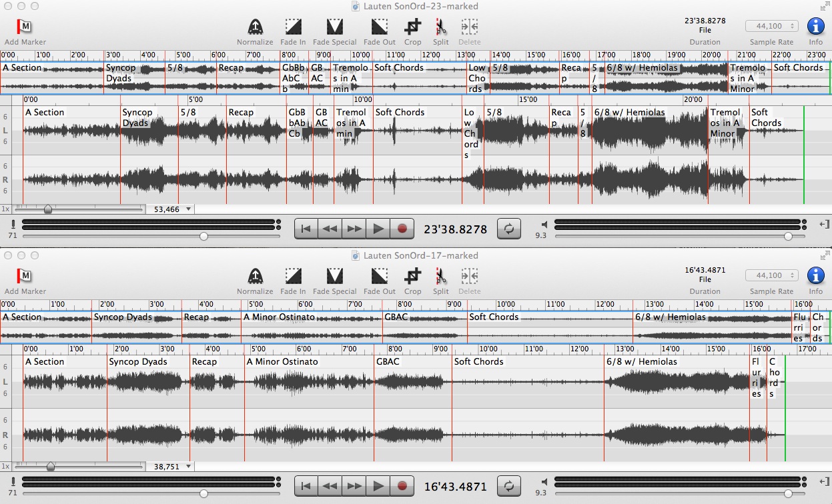Click the 1x zoom label in SonOrd-23 window
This screenshot has height=504, width=832.
(5, 209)
